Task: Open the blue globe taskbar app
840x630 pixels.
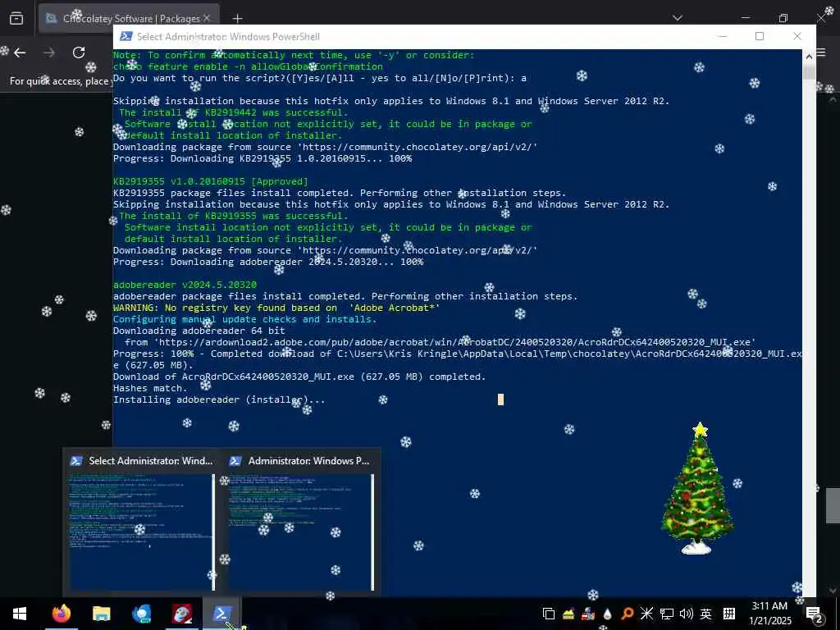Action: (141, 614)
